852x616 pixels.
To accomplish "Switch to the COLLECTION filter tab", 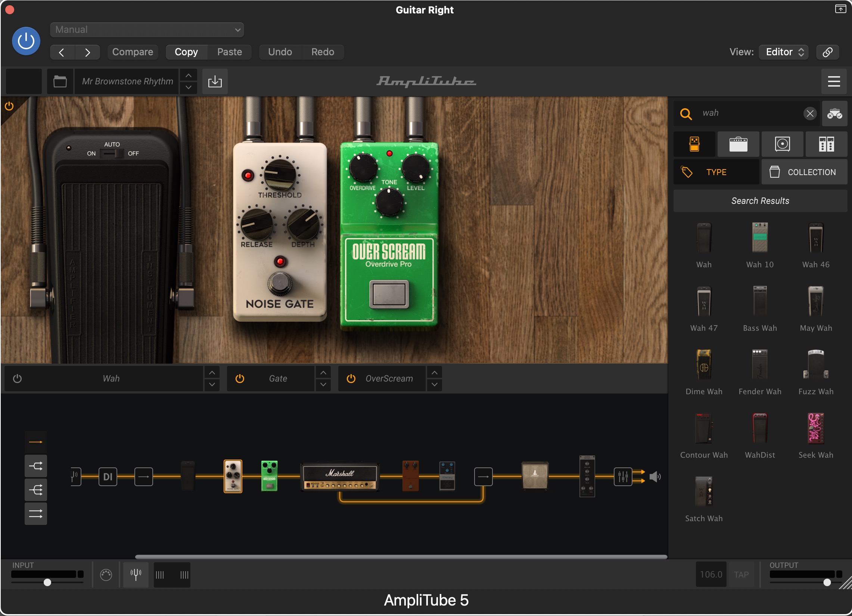I will (x=804, y=172).
